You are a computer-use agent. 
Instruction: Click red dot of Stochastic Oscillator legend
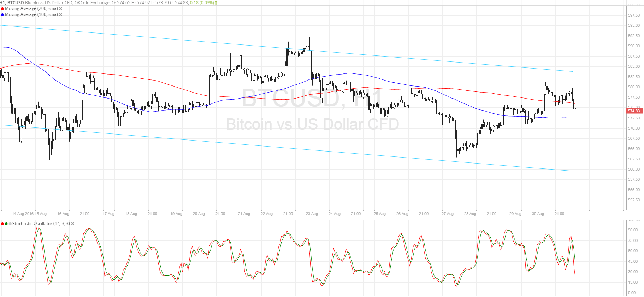click(x=2, y=224)
